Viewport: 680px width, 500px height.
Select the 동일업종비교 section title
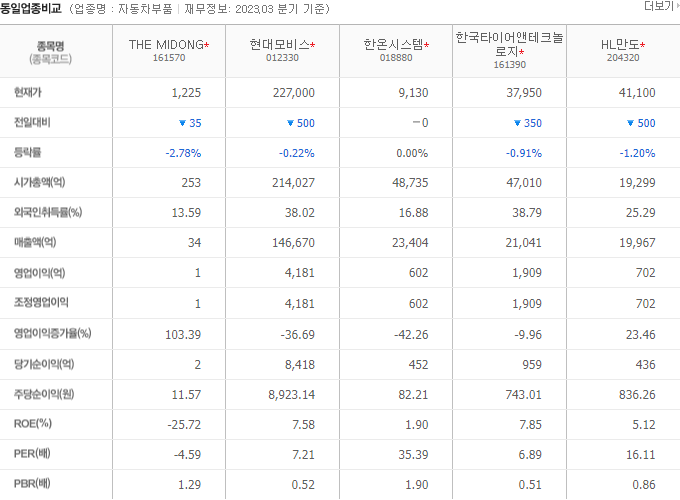pyautogui.click(x=31, y=9)
